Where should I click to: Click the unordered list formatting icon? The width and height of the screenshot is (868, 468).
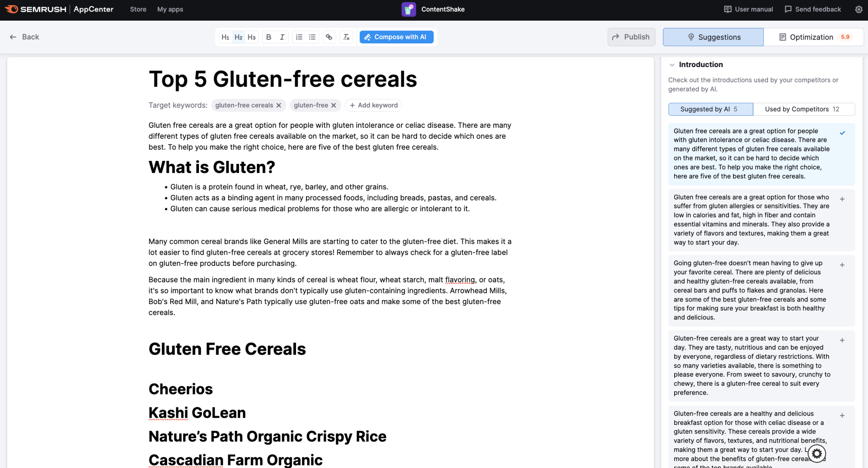coord(312,37)
